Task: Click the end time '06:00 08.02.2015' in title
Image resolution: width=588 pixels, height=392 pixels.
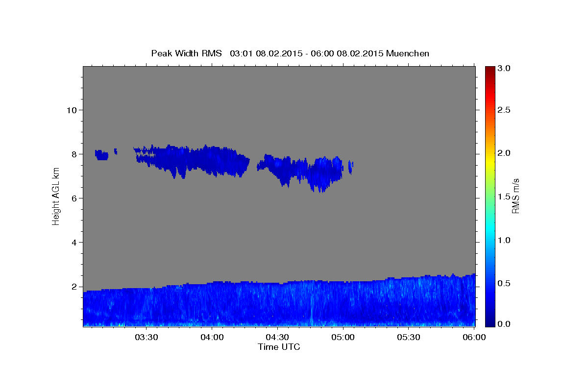Action: pyautogui.click(x=346, y=53)
